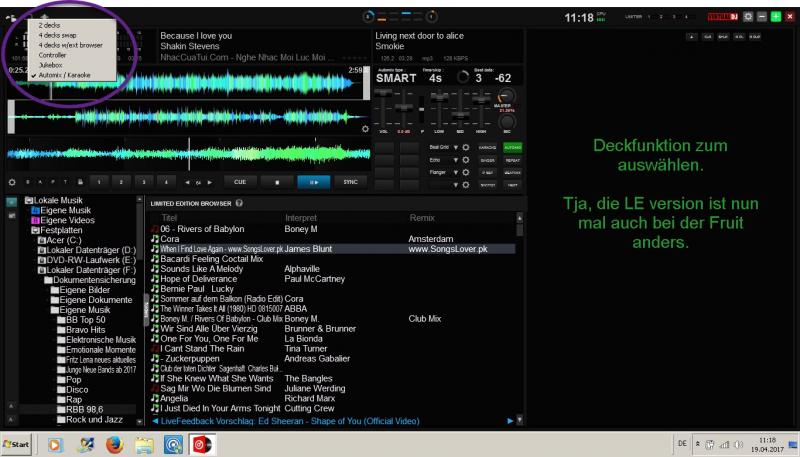Screen dimensions: 800x457
Task: Adjust the VOL fader
Action: tap(383, 94)
